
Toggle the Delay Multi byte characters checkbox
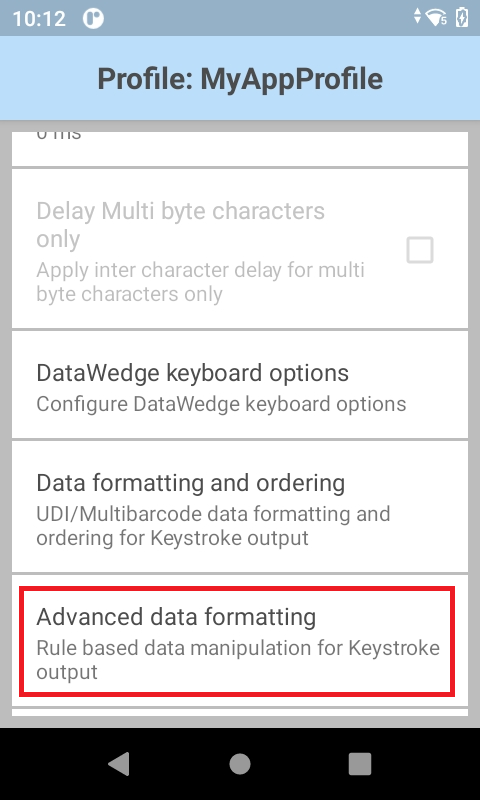click(420, 250)
